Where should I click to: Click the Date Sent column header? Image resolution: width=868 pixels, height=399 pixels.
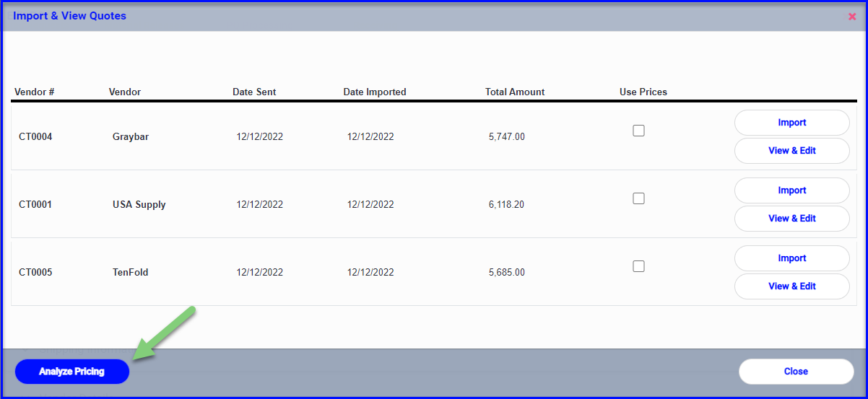(254, 92)
